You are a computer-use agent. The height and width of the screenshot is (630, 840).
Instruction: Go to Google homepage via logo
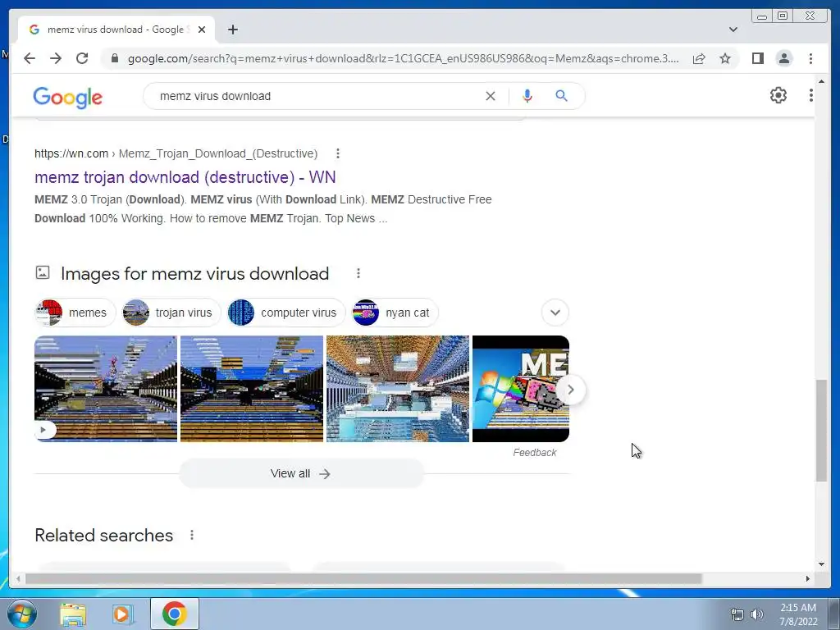pyautogui.click(x=67, y=98)
